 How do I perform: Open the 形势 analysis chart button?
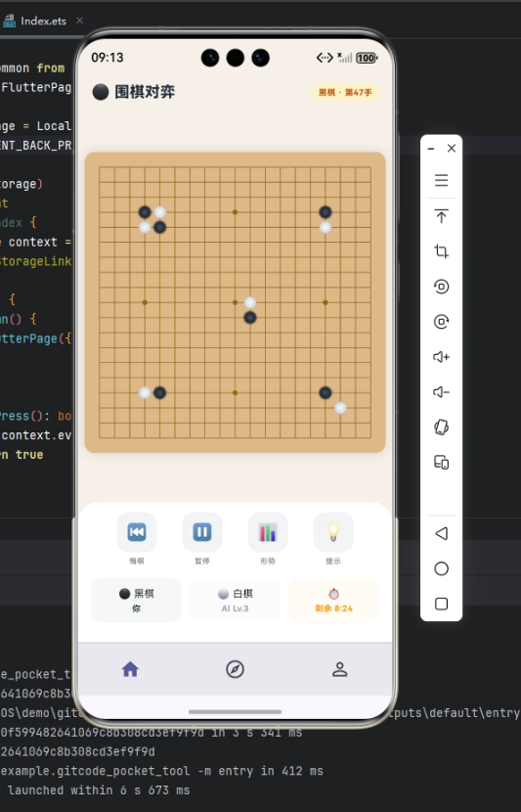pyautogui.click(x=268, y=532)
